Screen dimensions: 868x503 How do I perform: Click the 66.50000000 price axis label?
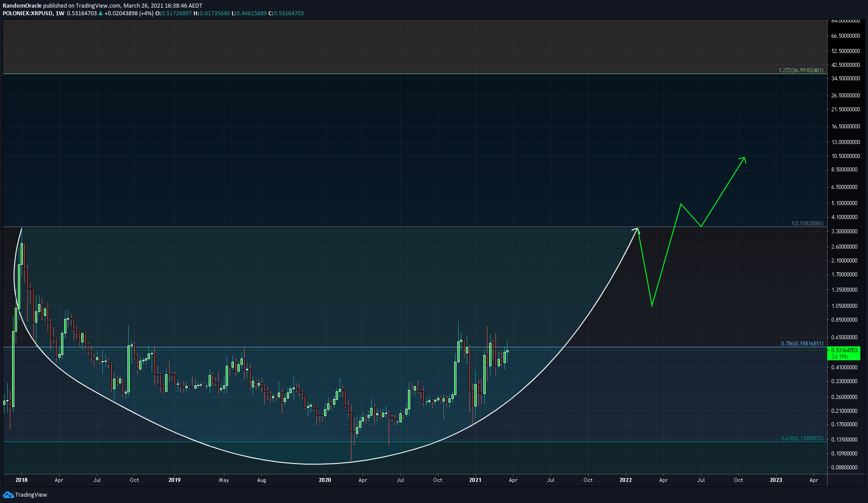(x=846, y=36)
